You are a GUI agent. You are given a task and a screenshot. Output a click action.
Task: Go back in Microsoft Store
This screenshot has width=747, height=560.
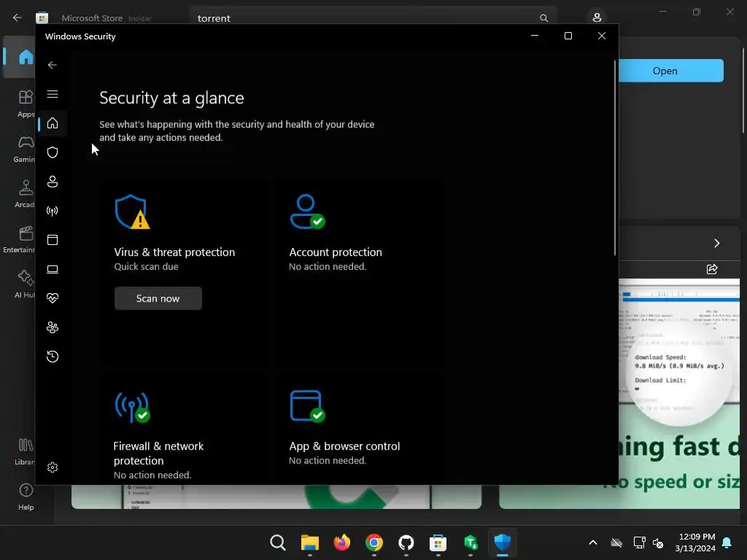tap(18, 18)
